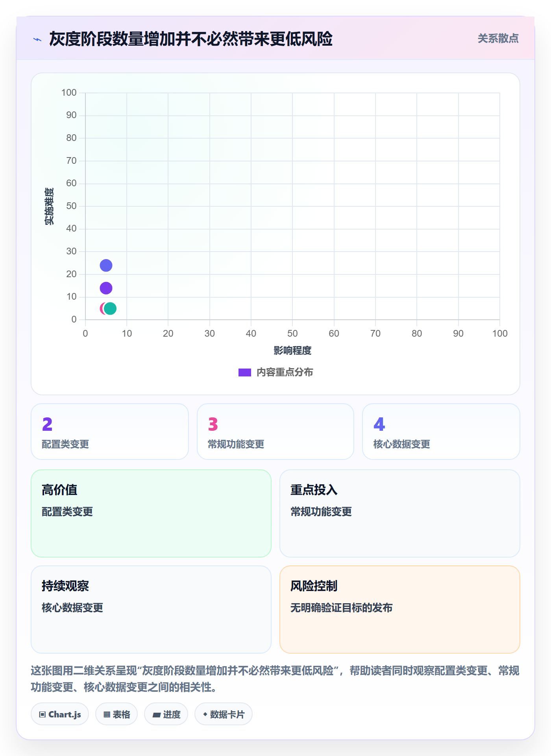The width and height of the screenshot is (551, 756).
Task: Select the 表格 tag
Action: [x=116, y=714]
